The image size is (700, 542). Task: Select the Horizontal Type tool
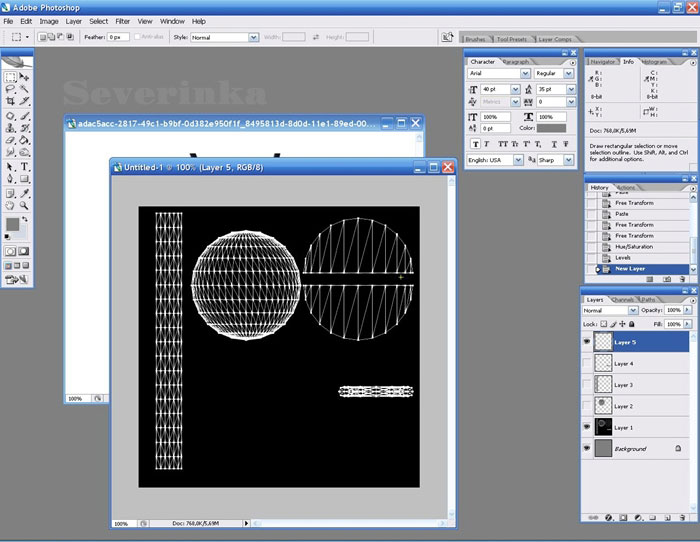(24, 166)
